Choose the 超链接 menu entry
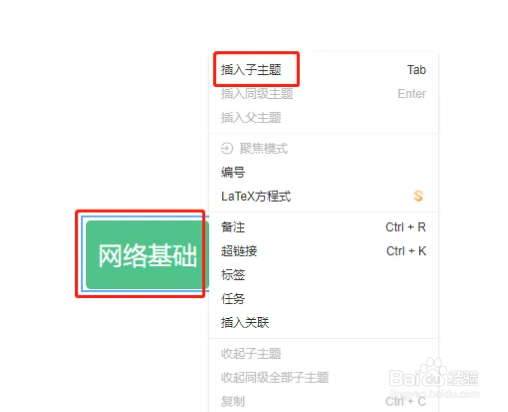This screenshot has height=412, width=508. 323,251
